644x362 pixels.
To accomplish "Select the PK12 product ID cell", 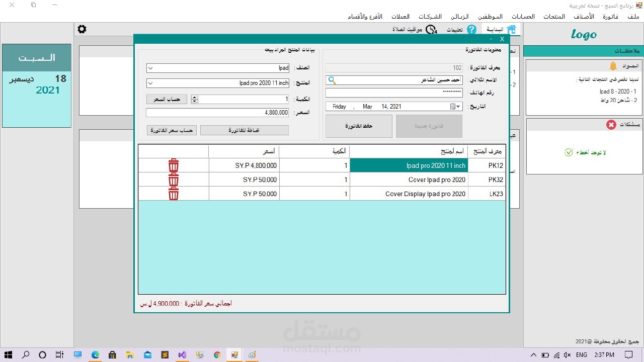I will pos(487,165).
